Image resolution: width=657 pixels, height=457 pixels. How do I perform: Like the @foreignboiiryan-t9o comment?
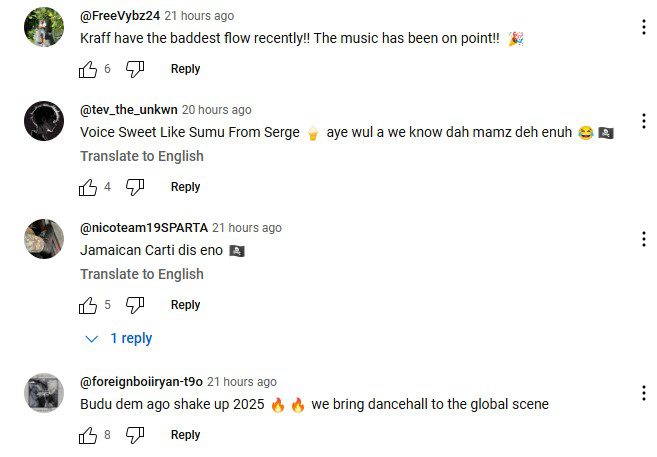click(89, 435)
